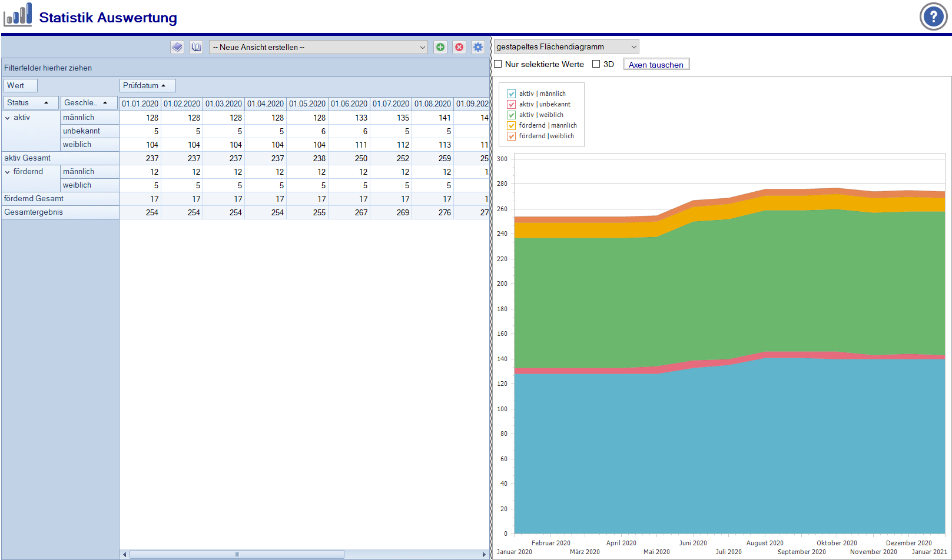Enable the Nur selektierte Werte checkbox
Viewport: 952px width, 560px height.
click(x=498, y=64)
